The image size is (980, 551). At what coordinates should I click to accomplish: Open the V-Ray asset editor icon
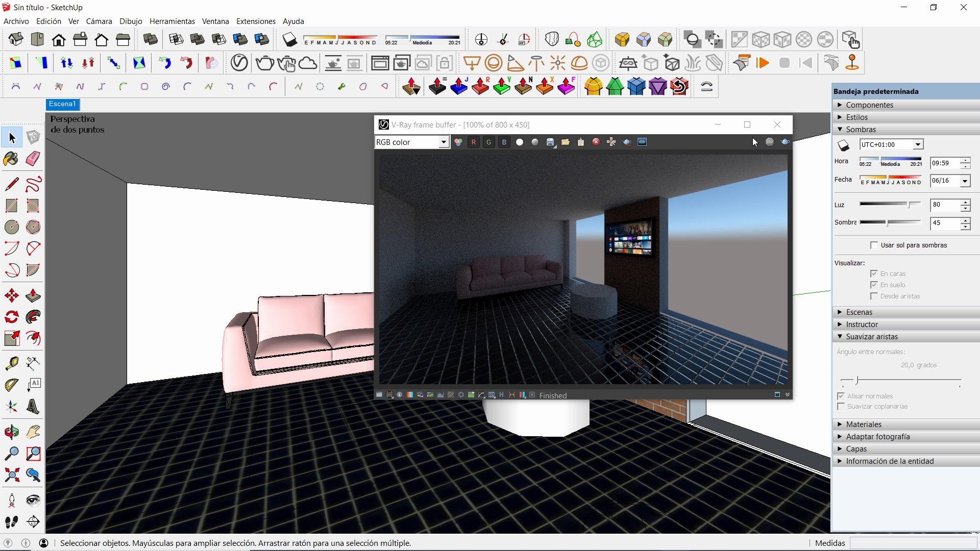click(239, 63)
